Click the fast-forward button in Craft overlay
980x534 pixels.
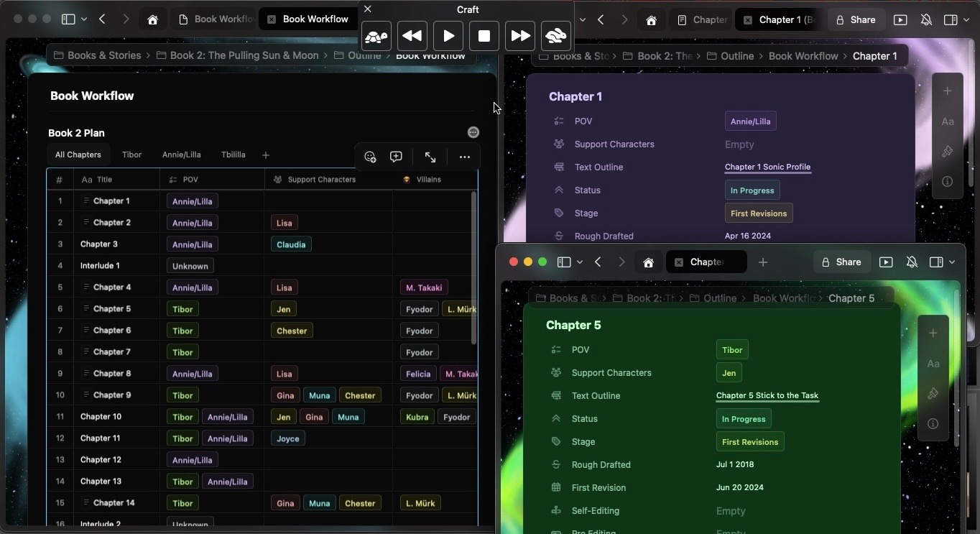click(x=520, y=36)
